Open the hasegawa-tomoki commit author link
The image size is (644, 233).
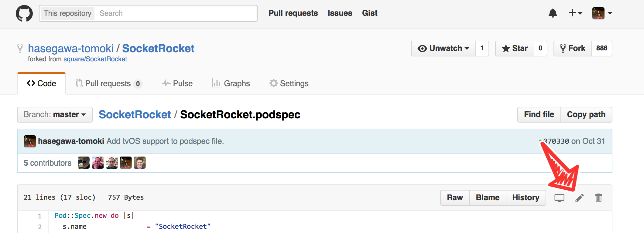tap(71, 141)
